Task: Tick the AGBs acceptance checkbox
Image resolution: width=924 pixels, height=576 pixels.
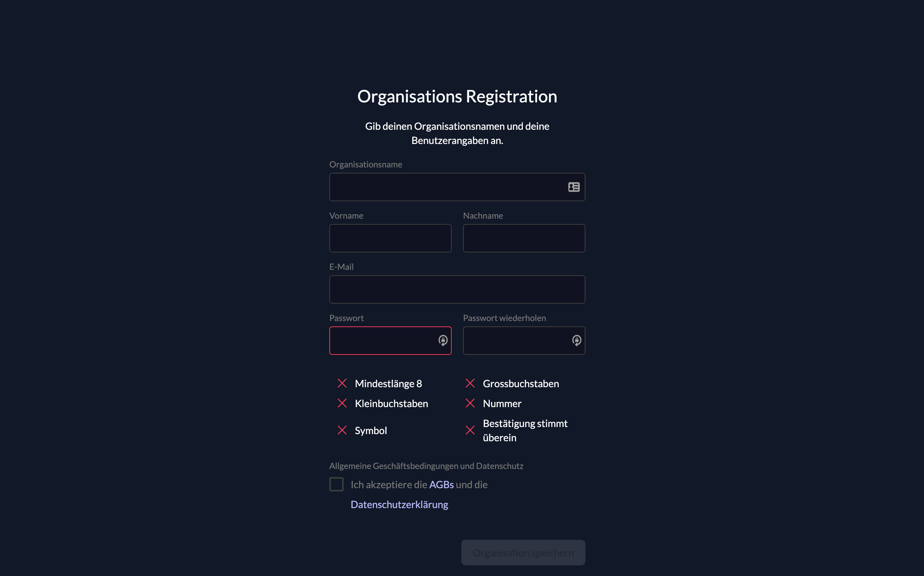Action: [336, 484]
